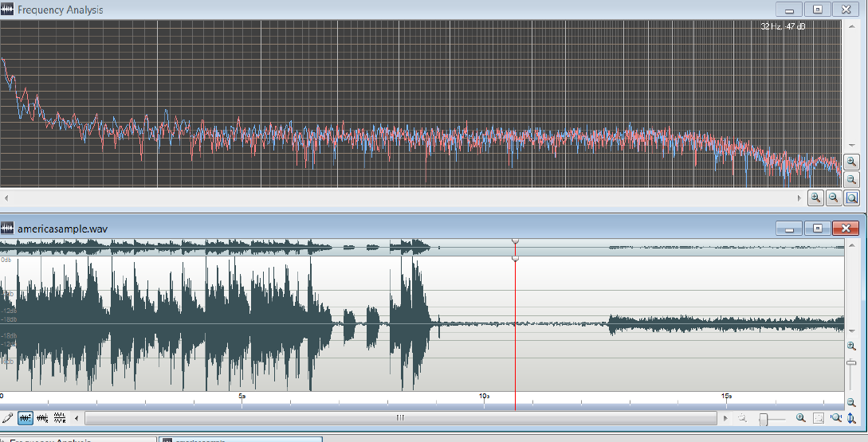Click the Frequency Analysis window title icon

(x=7, y=10)
